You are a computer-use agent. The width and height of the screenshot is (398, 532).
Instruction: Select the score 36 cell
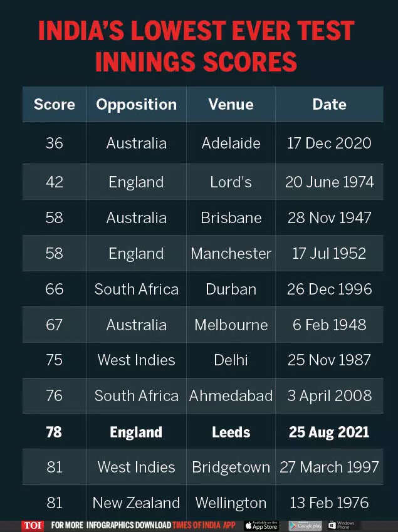click(x=55, y=143)
